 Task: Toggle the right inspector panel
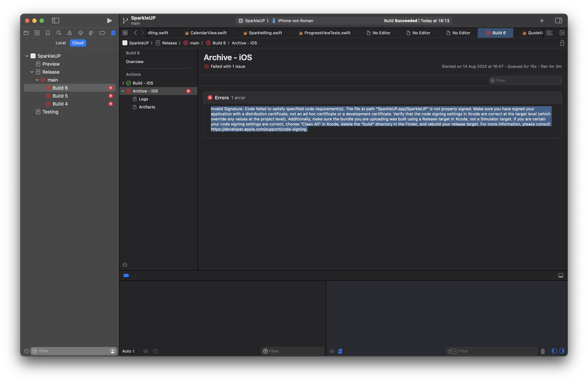pyautogui.click(x=558, y=21)
